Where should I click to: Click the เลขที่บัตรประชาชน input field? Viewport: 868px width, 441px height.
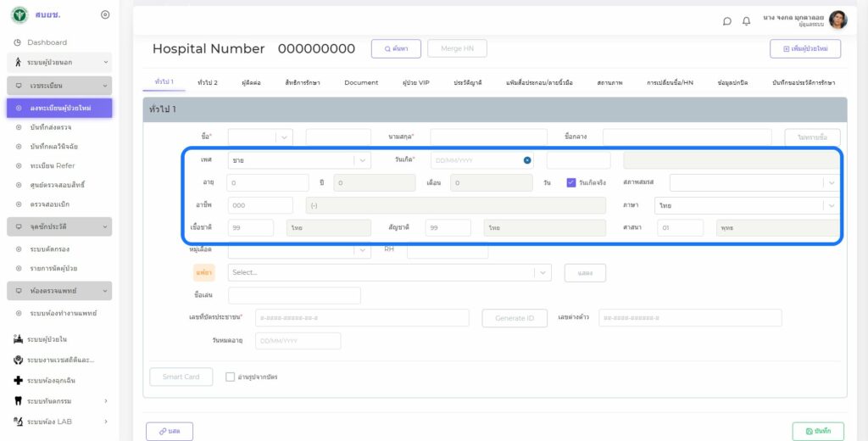pyautogui.click(x=362, y=318)
